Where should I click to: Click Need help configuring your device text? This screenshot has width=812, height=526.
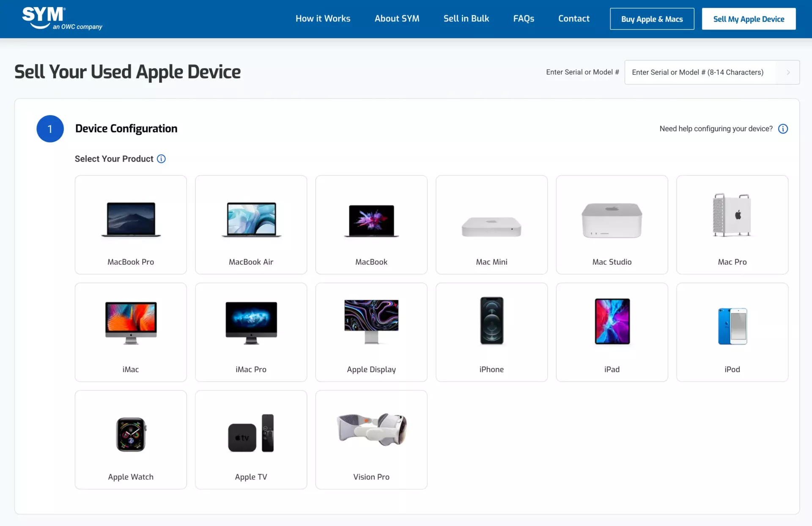click(716, 129)
